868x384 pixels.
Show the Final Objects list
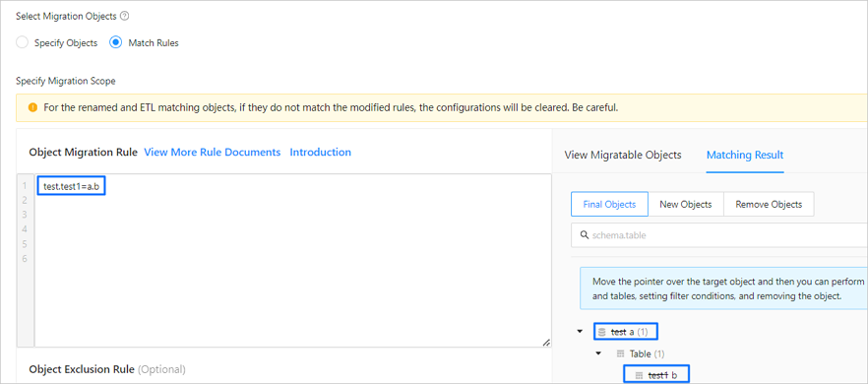pos(609,204)
